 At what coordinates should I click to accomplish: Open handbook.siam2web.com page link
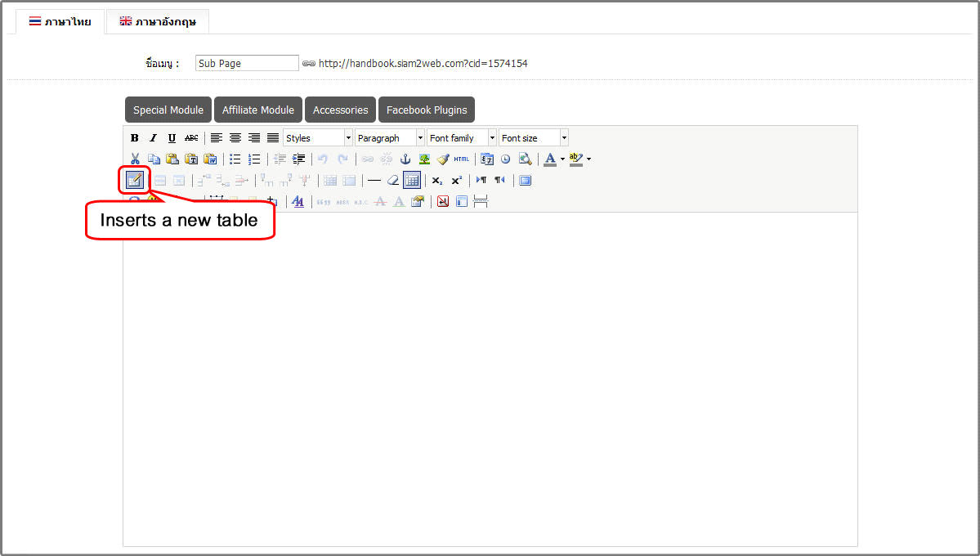click(423, 63)
